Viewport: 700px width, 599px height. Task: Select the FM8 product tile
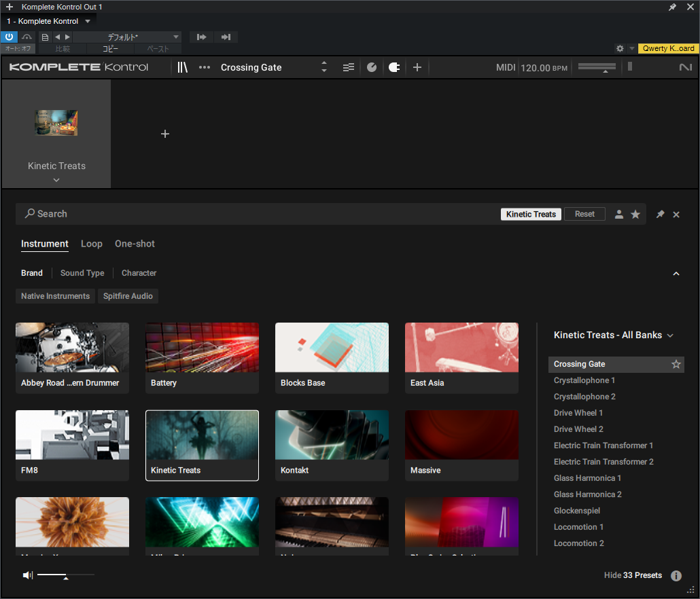[72, 445]
